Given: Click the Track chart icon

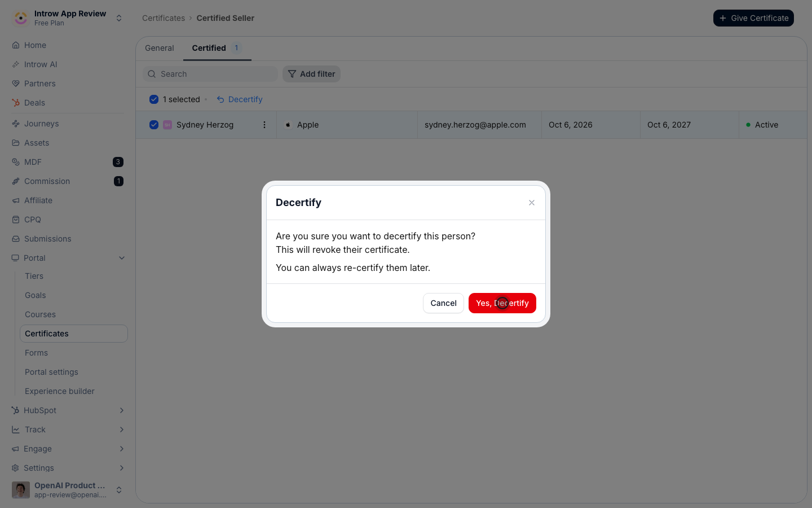Looking at the screenshot, I should click(x=16, y=430).
